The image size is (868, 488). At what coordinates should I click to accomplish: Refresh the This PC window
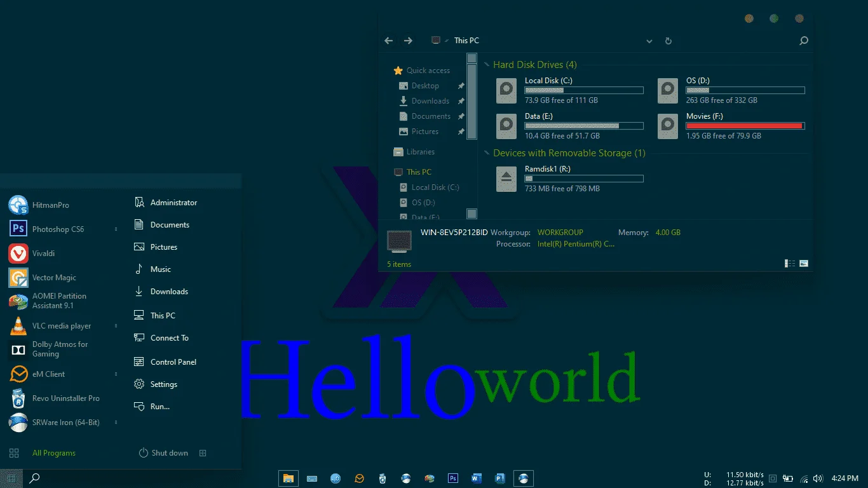pyautogui.click(x=668, y=41)
